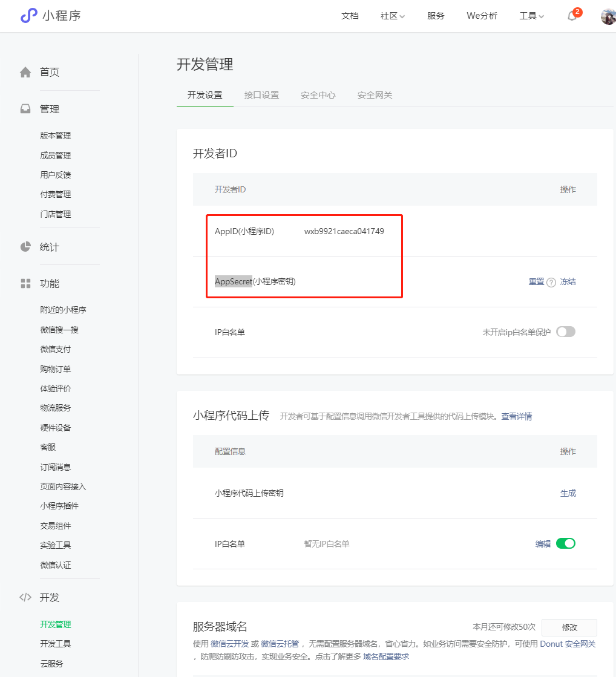Switch to the 安全中心 tab

coord(318,95)
